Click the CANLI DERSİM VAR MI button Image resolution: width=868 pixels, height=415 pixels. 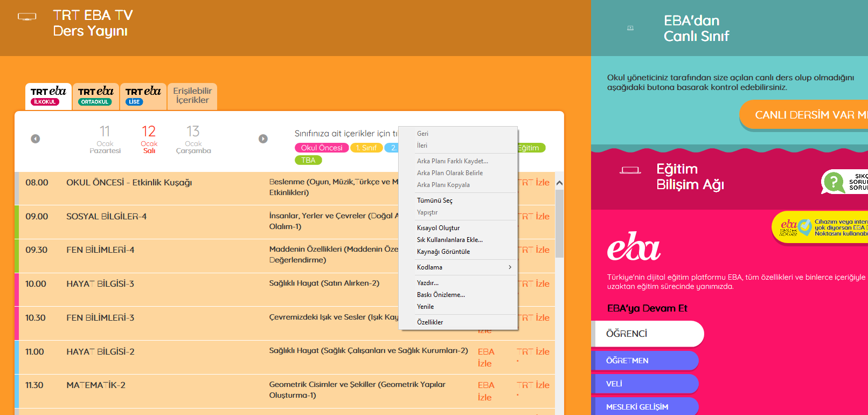(x=804, y=115)
